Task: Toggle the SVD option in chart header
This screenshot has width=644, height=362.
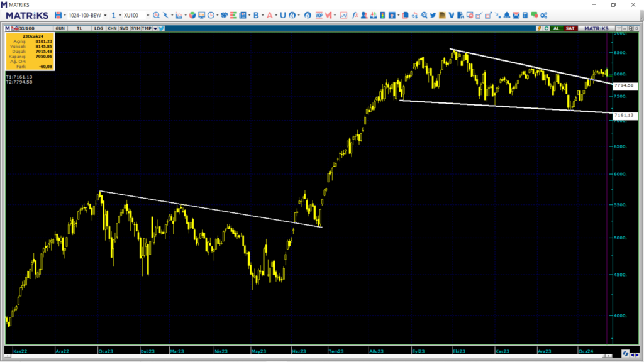Action: [x=124, y=28]
